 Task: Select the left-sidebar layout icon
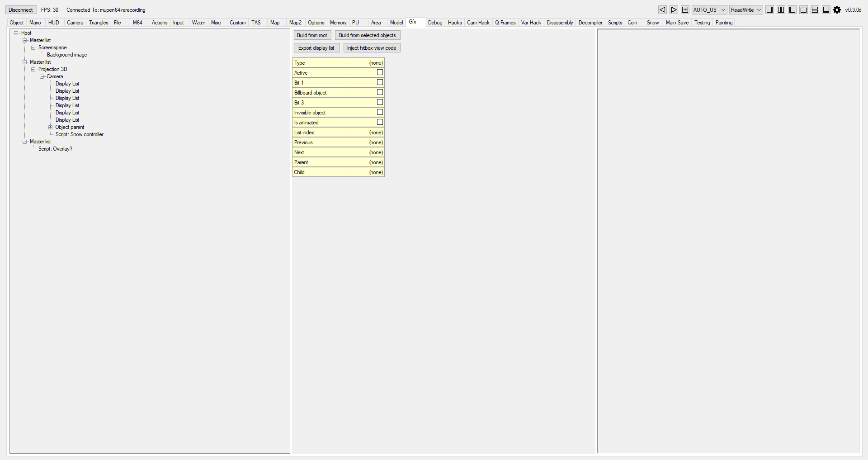pyautogui.click(x=792, y=10)
